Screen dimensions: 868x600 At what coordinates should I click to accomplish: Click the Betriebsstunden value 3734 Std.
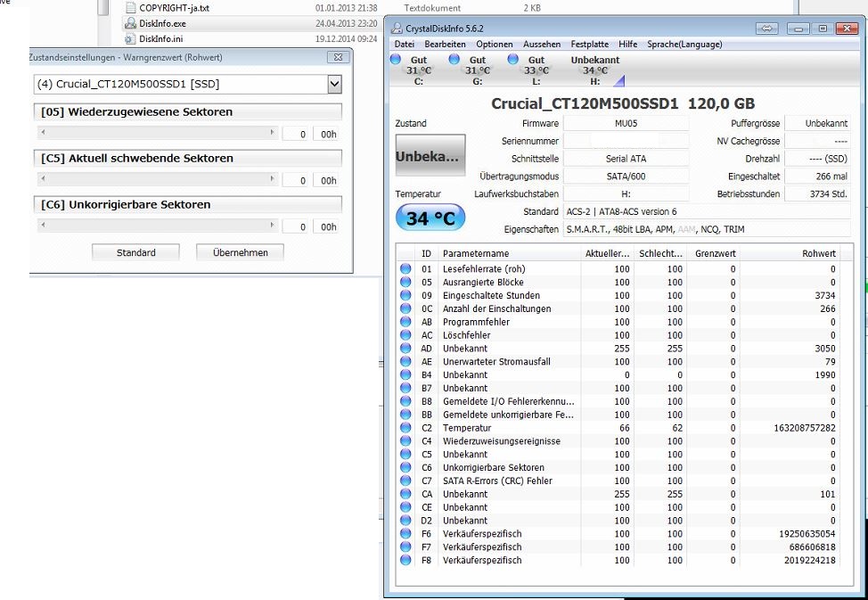(x=818, y=193)
